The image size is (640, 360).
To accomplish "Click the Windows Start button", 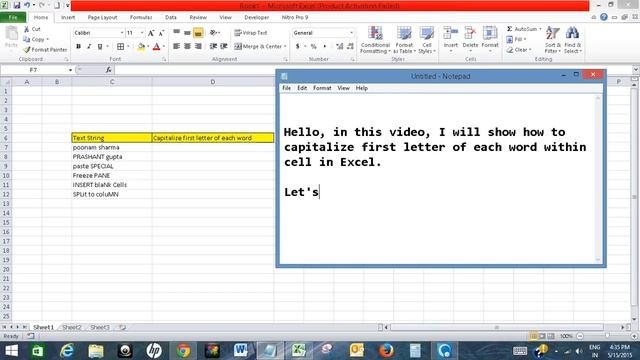I will pyautogui.click(x=11, y=350).
